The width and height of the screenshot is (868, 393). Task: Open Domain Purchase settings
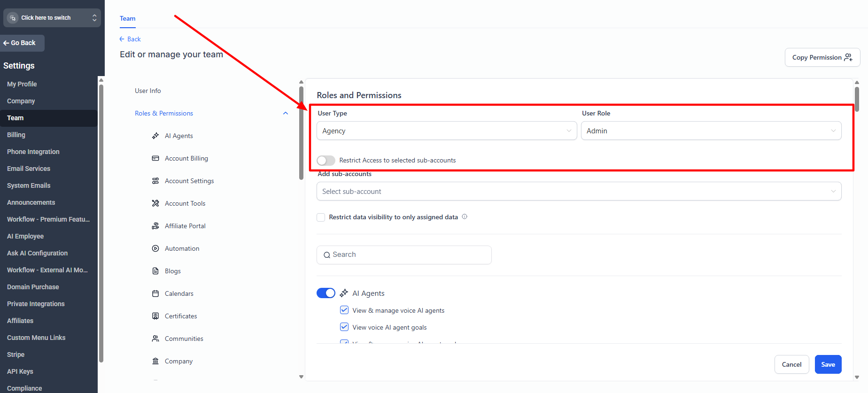[x=33, y=287]
